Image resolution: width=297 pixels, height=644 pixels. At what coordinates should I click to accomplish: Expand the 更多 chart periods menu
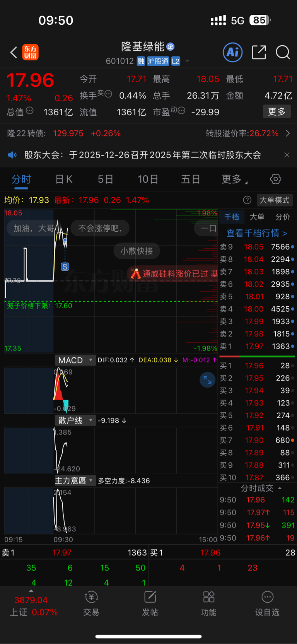[x=234, y=179]
